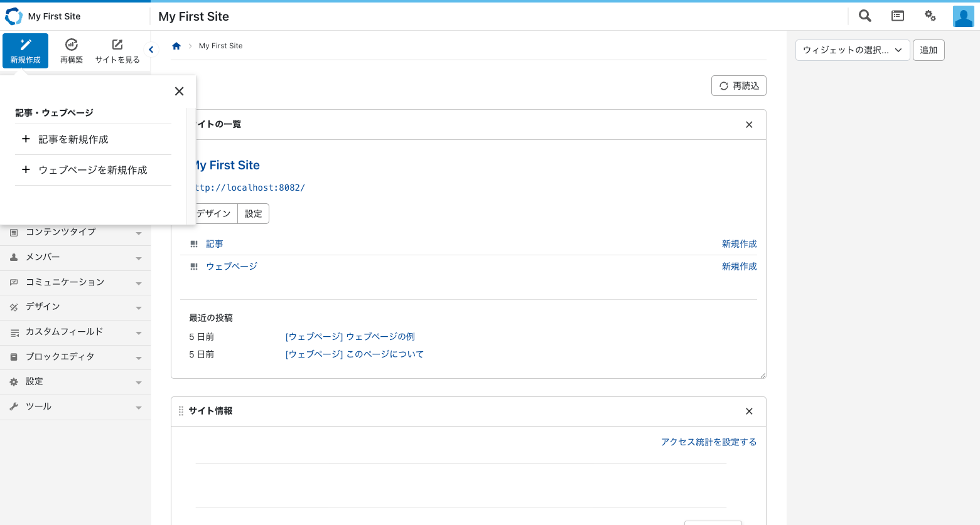Click plus icon for 記事を新規作成
Image resolution: width=980 pixels, height=525 pixels.
click(26, 139)
